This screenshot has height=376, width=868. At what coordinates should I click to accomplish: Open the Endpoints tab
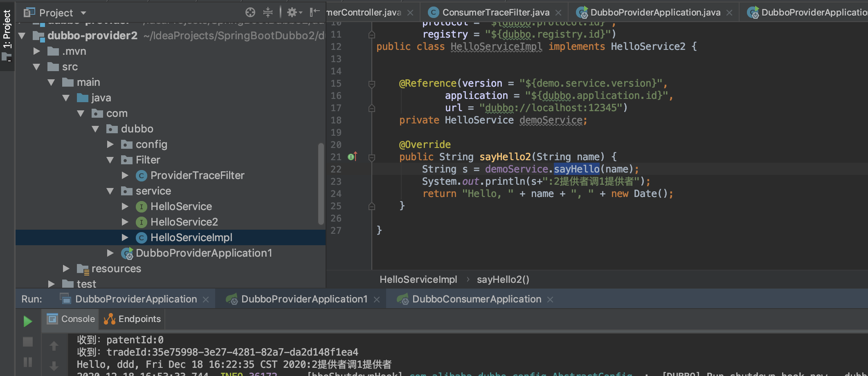132,319
